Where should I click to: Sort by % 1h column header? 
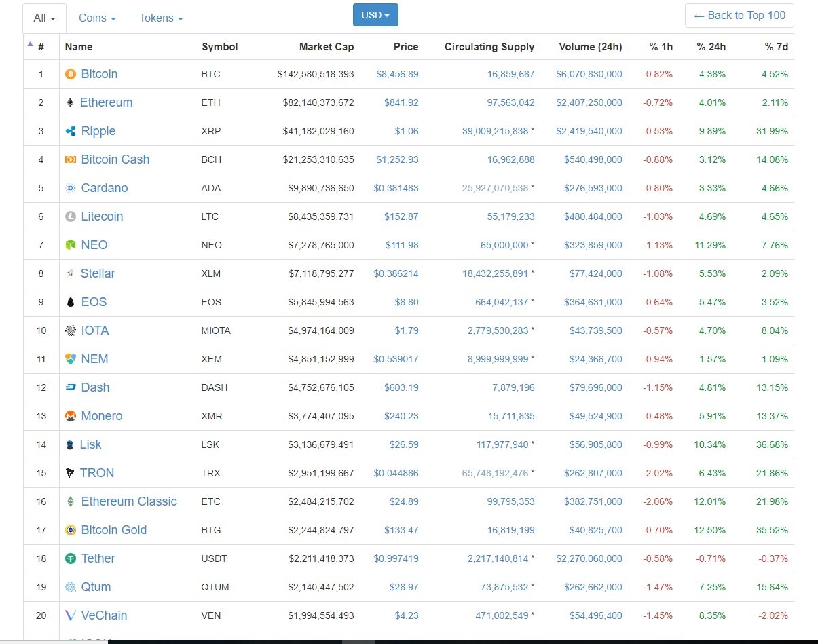point(661,47)
